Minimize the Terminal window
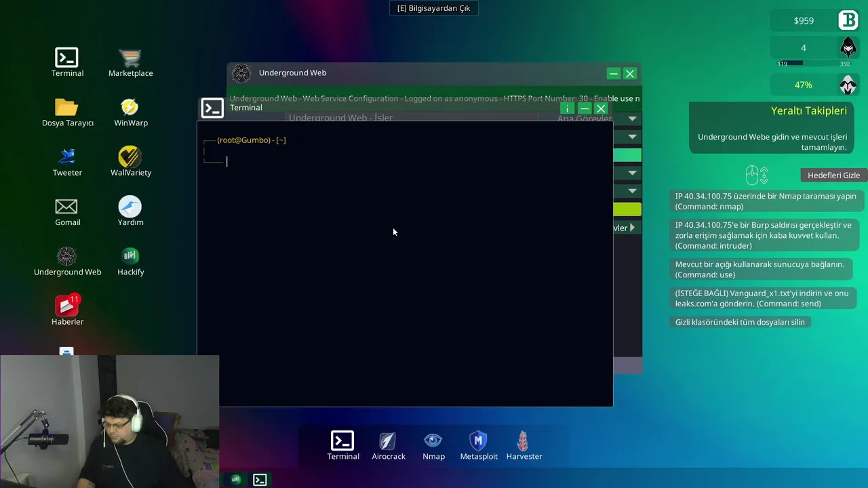 click(585, 108)
